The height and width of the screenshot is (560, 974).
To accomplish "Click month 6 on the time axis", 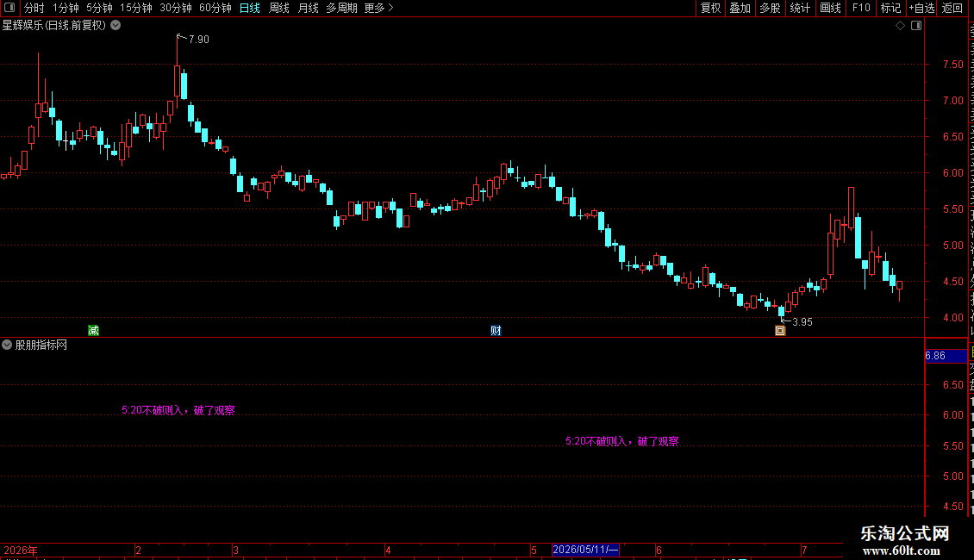I will (x=659, y=550).
